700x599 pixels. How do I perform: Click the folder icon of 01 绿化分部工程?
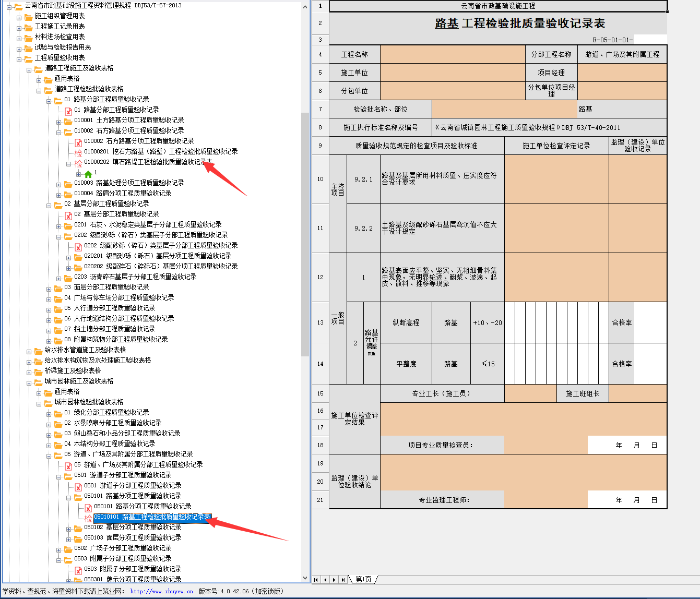(x=58, y=413)
